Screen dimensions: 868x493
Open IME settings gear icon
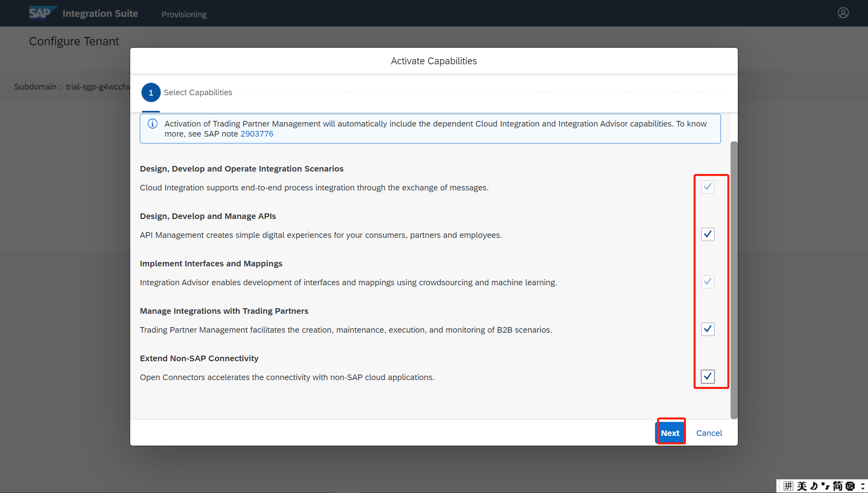[x=850, y=486]
